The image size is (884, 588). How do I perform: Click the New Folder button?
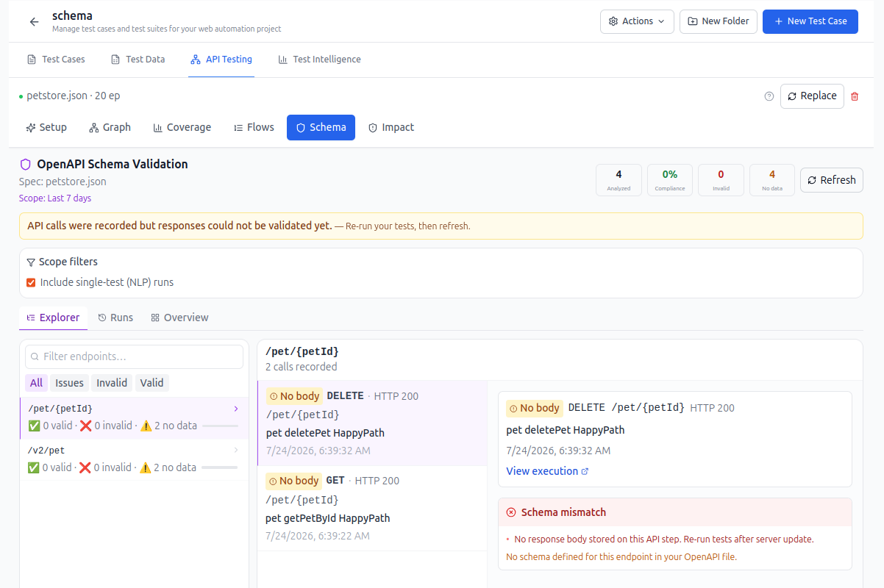pyautogui.click(x=718, y=21)
